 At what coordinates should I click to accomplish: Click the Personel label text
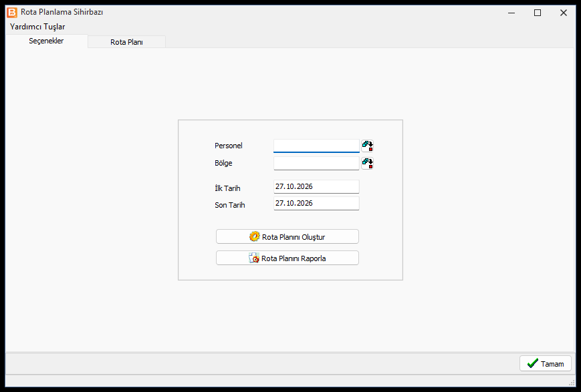tap(228, 146)
